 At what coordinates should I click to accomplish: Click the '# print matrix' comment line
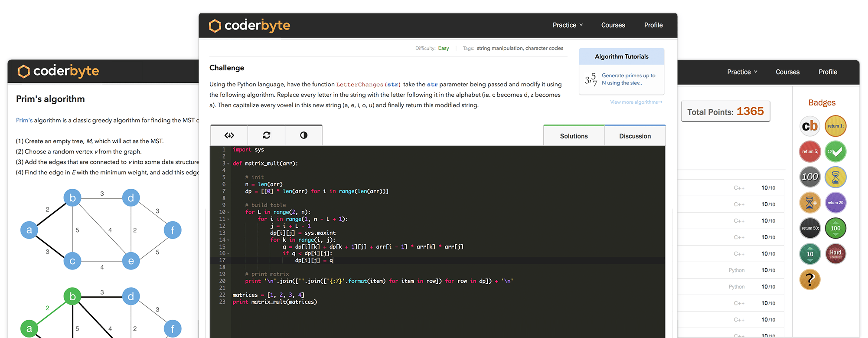(x=267, y=274)
